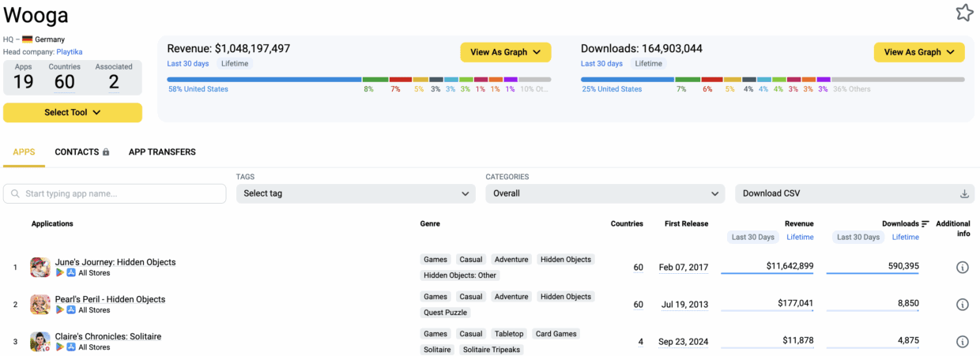Viewport: 980px width, 356px height.
Task: Open Revenue View As Graph dropdown
Action: point(506,52)
